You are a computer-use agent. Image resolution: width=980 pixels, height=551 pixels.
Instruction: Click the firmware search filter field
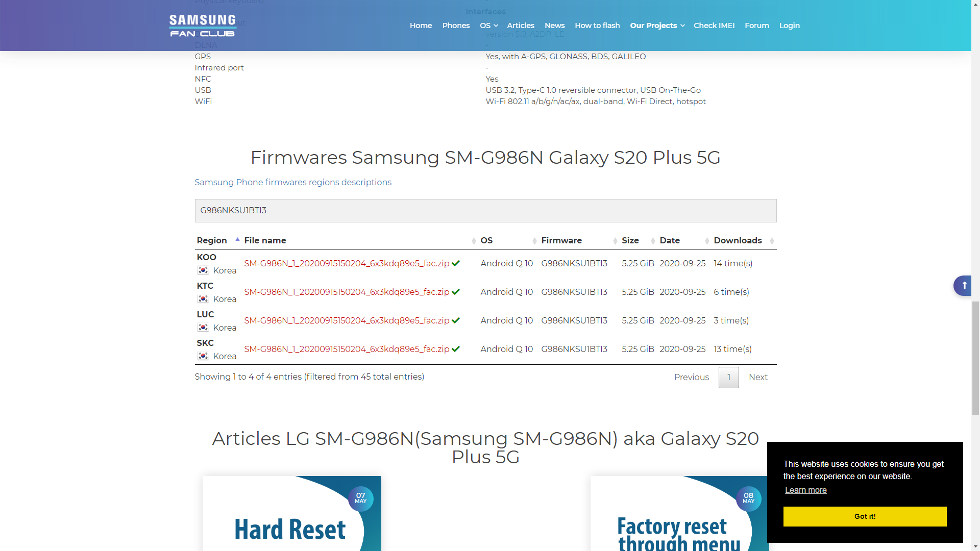click(x=485, y=211)
